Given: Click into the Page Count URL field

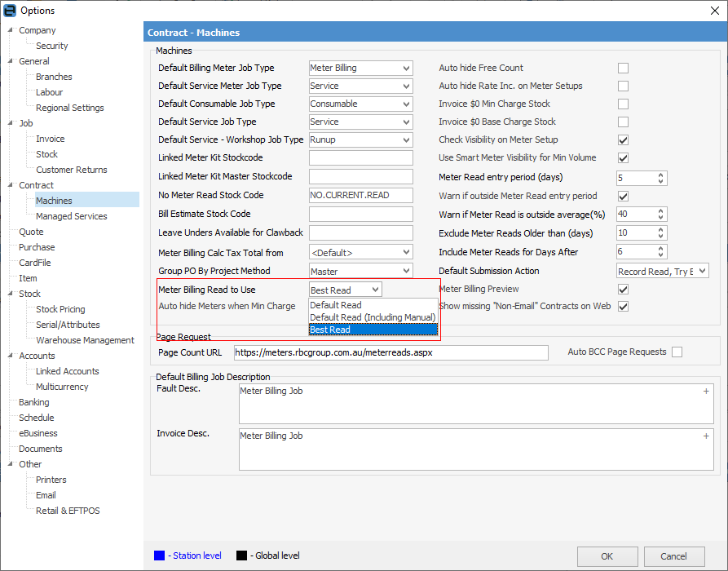Looking at the screenshot, I should [390, 352].
